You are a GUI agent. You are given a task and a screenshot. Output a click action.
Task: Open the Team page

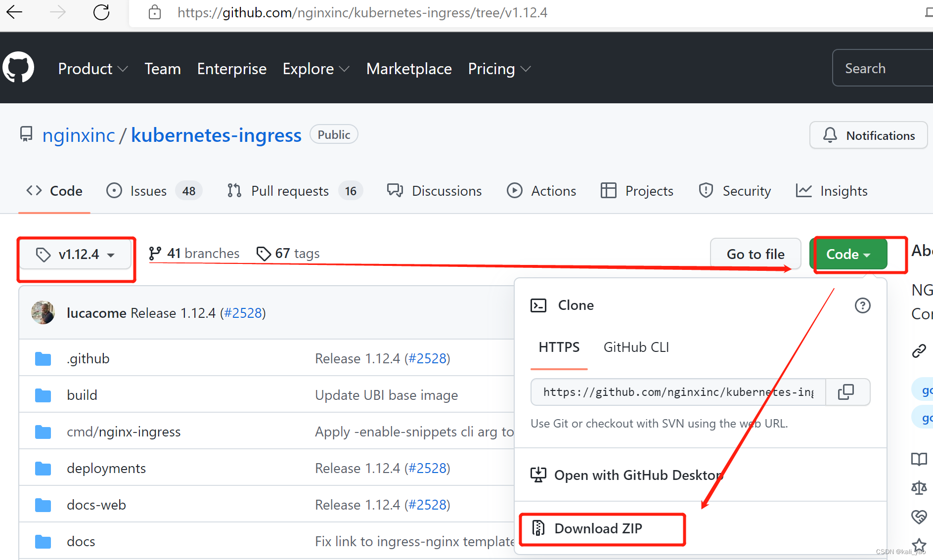[x=163, y=69]
